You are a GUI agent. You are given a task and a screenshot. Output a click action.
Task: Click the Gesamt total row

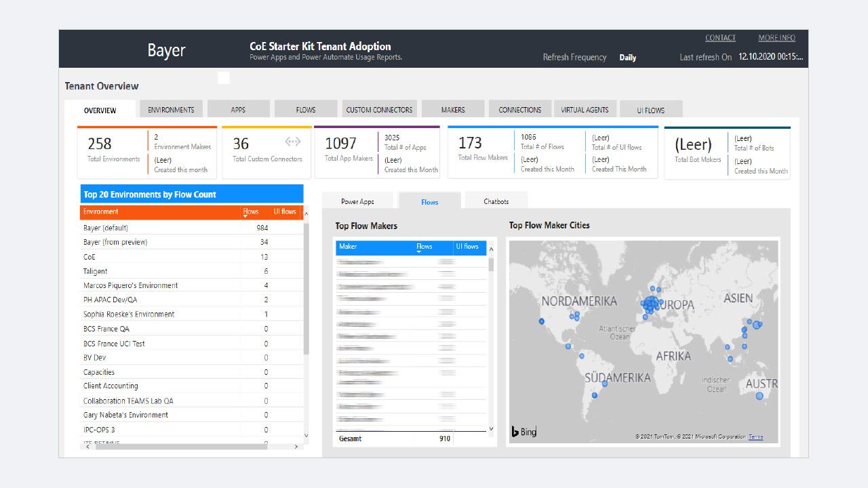pyautogui.click(x=410, y=439)
